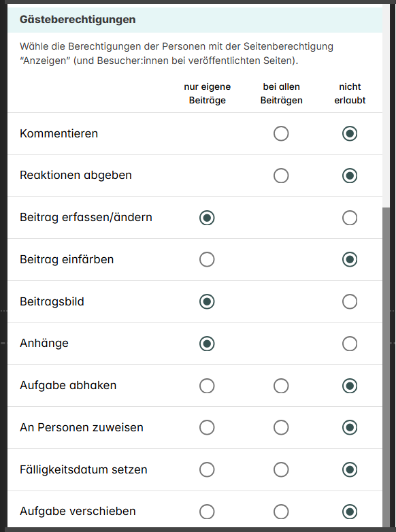Allow Aufgabe abhaken for nur eigene Beiträge

(207, 386)
